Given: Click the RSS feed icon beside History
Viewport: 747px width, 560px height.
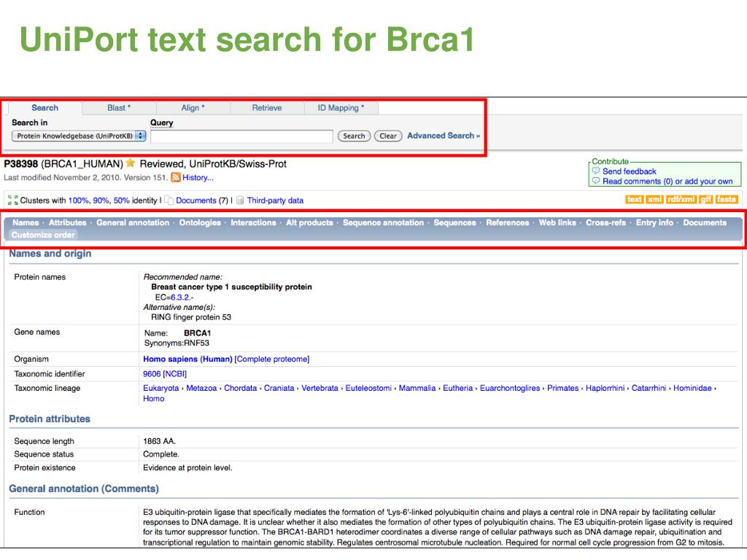Looking at the screenshot, I should click(175, 178).
